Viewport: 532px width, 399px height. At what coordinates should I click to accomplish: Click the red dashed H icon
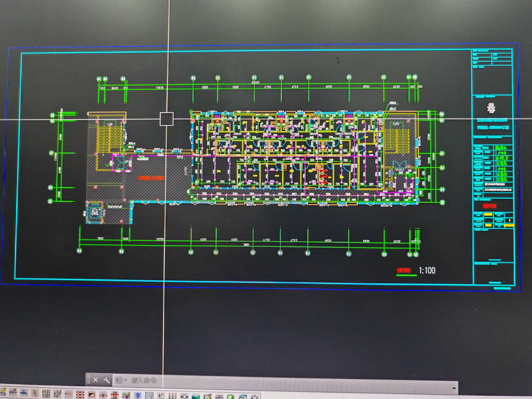tap(103, 395)
